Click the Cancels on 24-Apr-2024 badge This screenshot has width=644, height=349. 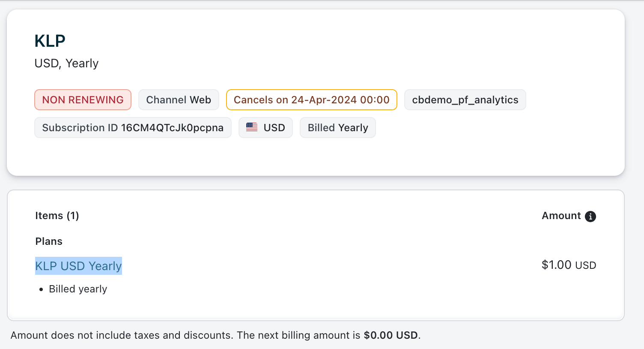311,100
